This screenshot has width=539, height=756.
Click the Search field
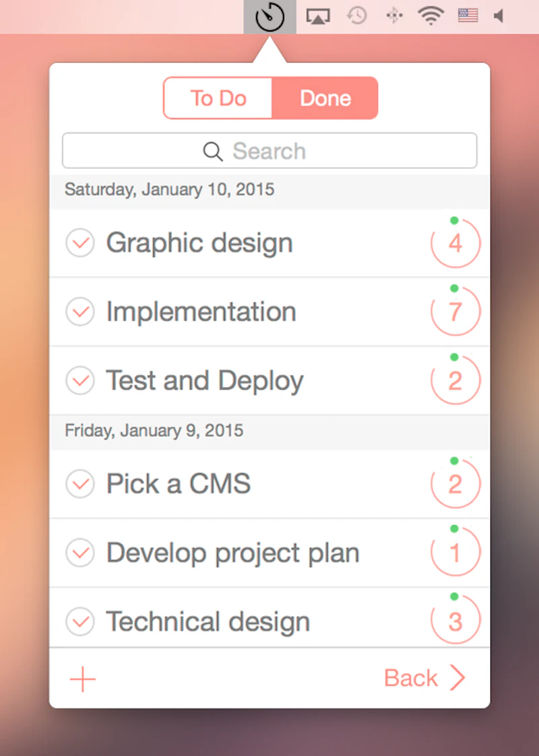pos(269,151)
